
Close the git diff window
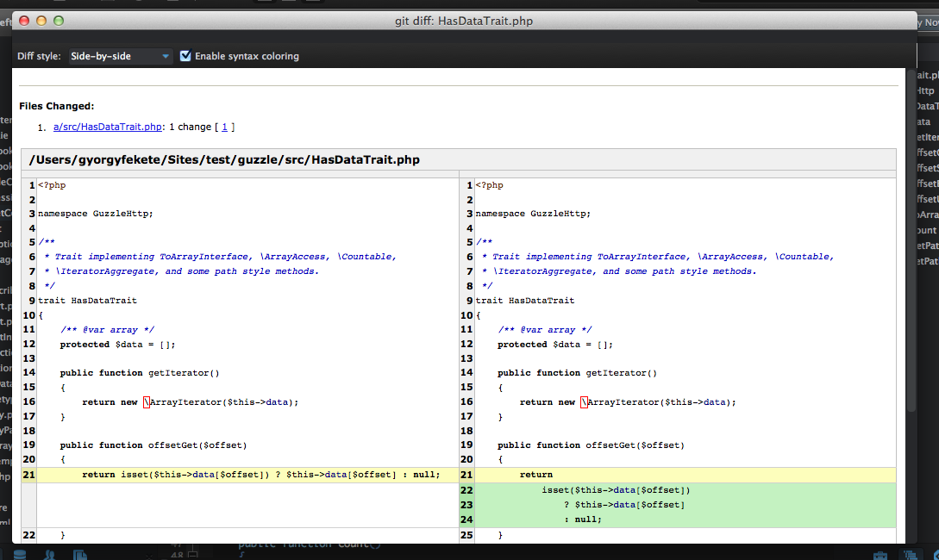tap(24, 20)
